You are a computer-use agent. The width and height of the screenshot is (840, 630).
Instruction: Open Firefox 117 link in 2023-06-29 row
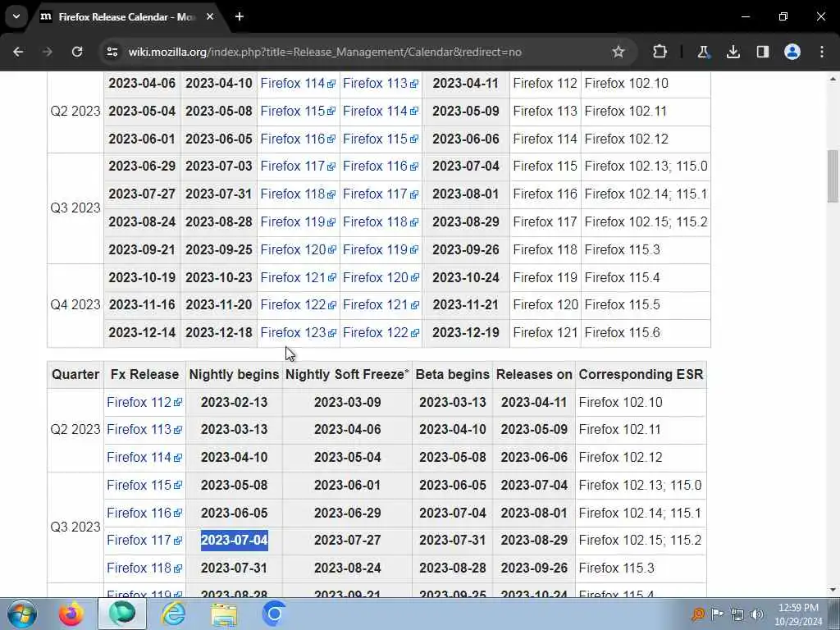(298, 166)
